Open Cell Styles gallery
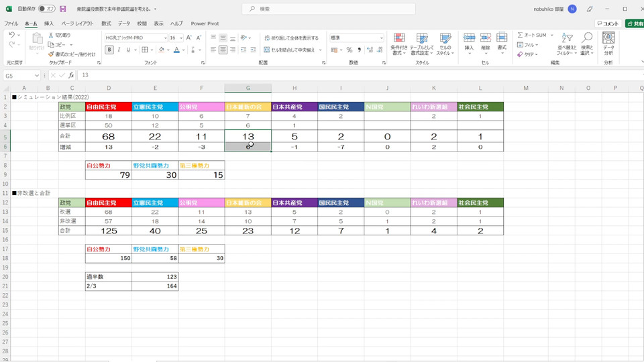Viewport: 644px width, 362px height. click(x=445, y=44)
